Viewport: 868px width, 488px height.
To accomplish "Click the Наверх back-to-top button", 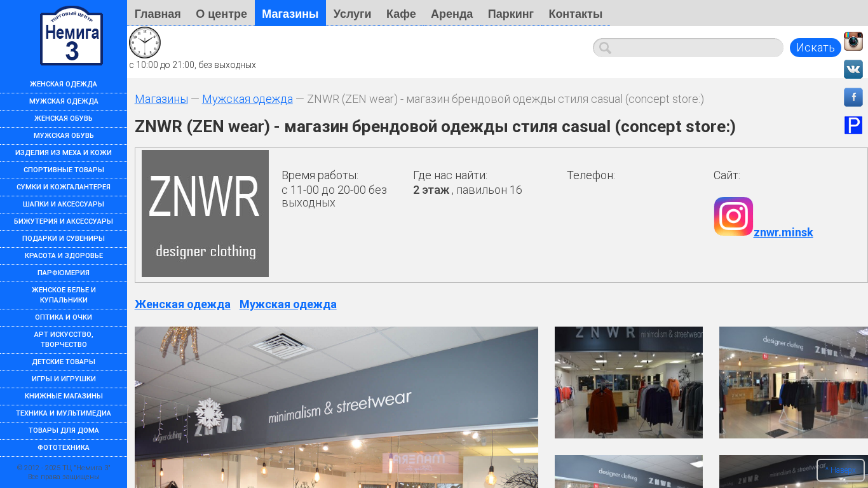I will pos(841,470).
